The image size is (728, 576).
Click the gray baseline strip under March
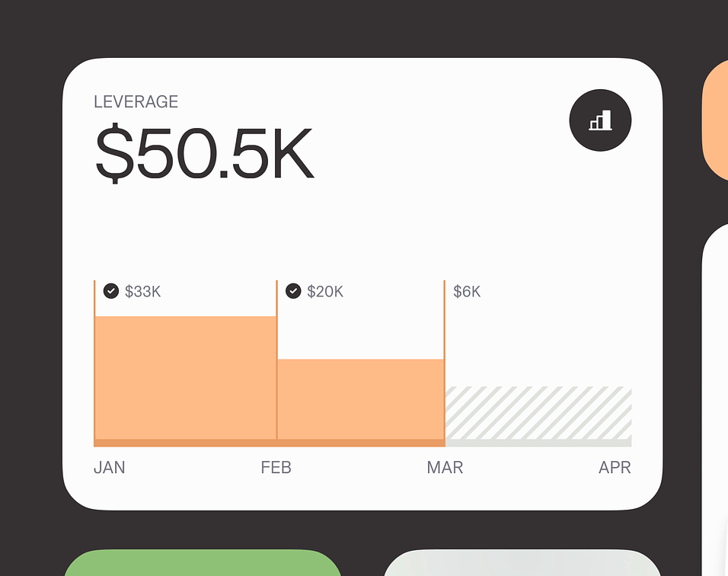pyautogui.click(x=538, y=443)
